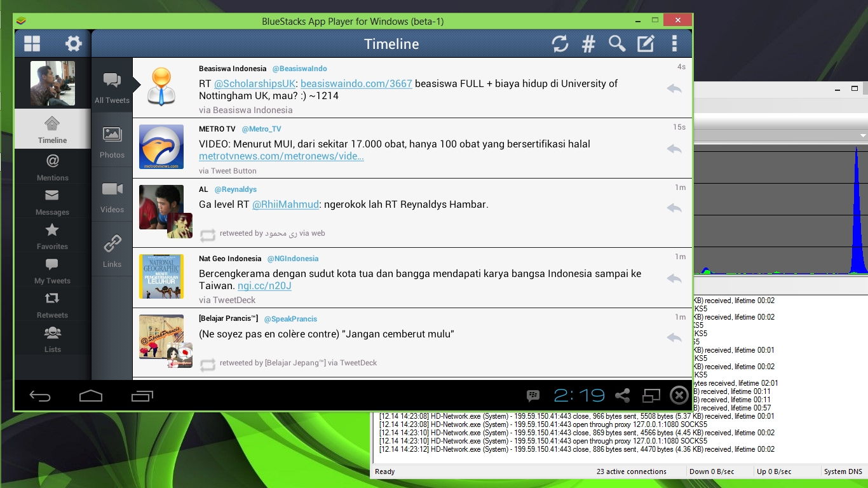
Task: Reply to the Beasiswa Indonesia tweet
Action: tap(674, 88)
